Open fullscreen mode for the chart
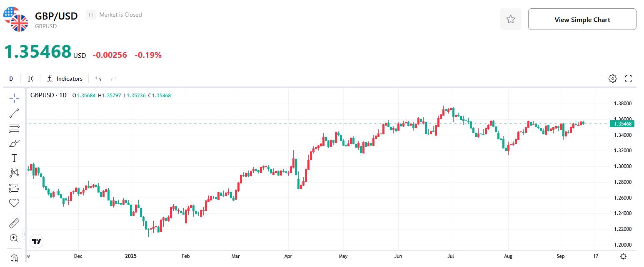 tap(629, 78)
